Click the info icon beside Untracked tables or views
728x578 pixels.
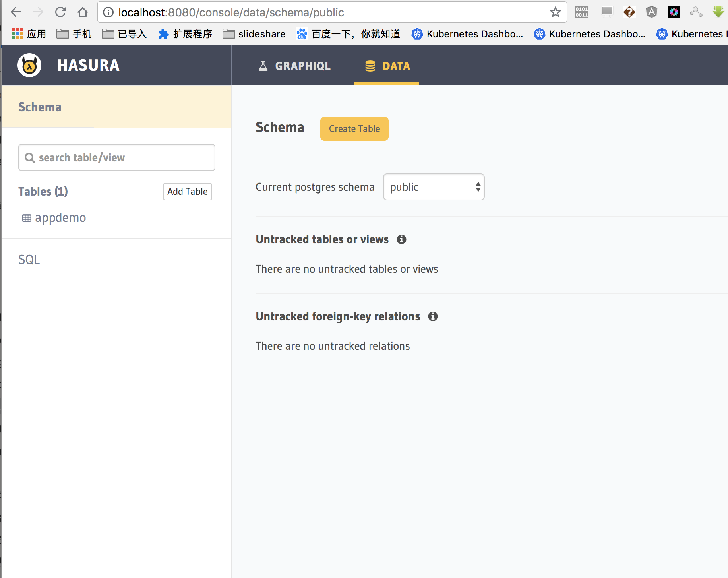(x=401, y=239)
